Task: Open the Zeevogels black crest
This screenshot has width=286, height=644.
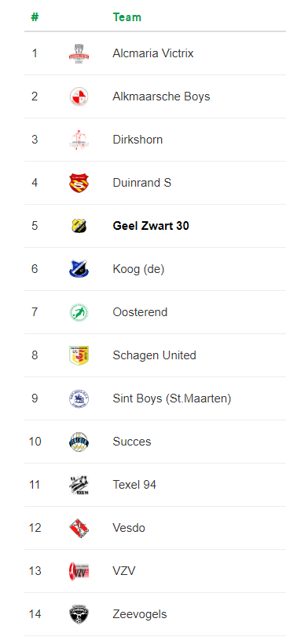Action: click(79, 614)
